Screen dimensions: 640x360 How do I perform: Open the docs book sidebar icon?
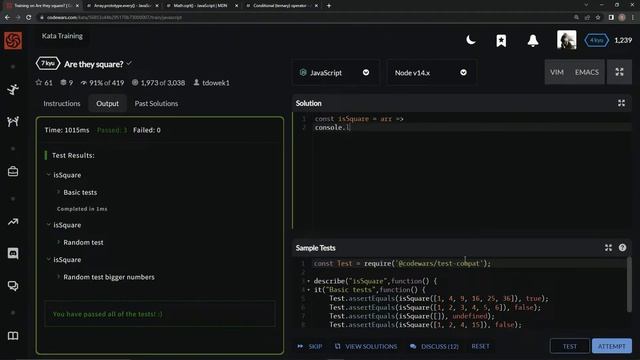click(x=13, y=336)
